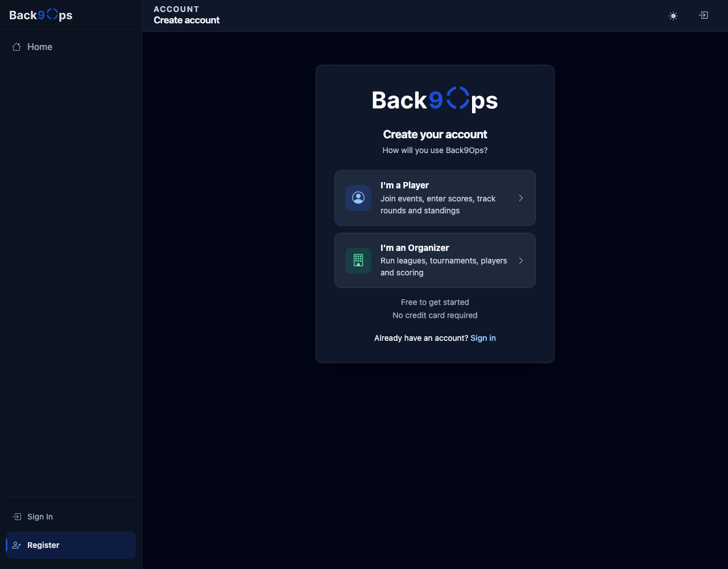
Task: Click the large Back9Ops logo in the card
Action: coord(435,100)
